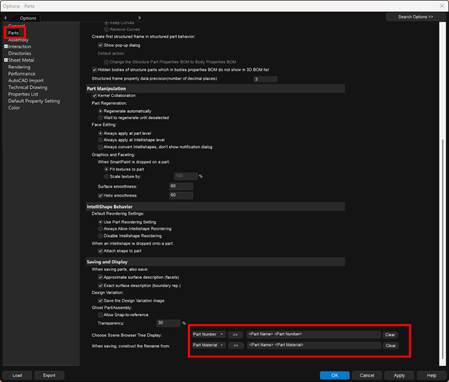Viewport: 449px width, 382px height.
Task: Toggle Approximate surface description (facets)
Action: [100, 277]
